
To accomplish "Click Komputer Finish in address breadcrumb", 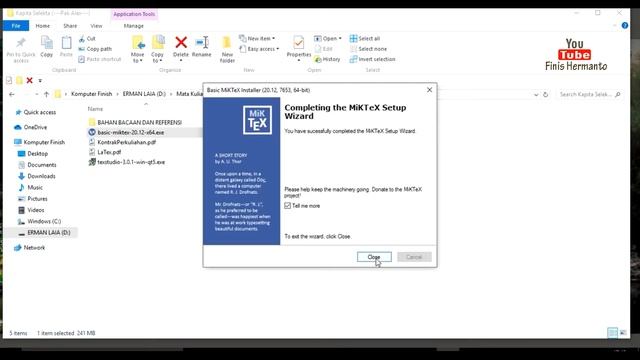I will coord(91,94).
